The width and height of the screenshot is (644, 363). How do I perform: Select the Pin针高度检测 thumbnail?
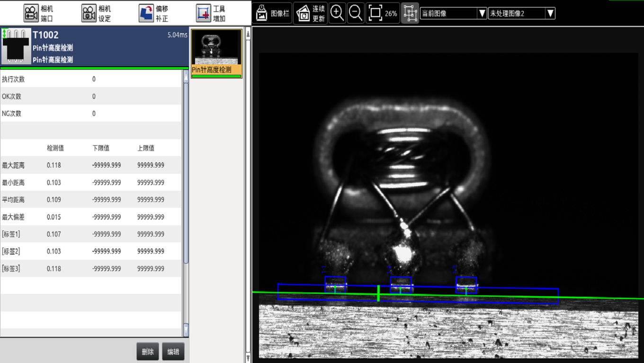(x=216, y=53)
